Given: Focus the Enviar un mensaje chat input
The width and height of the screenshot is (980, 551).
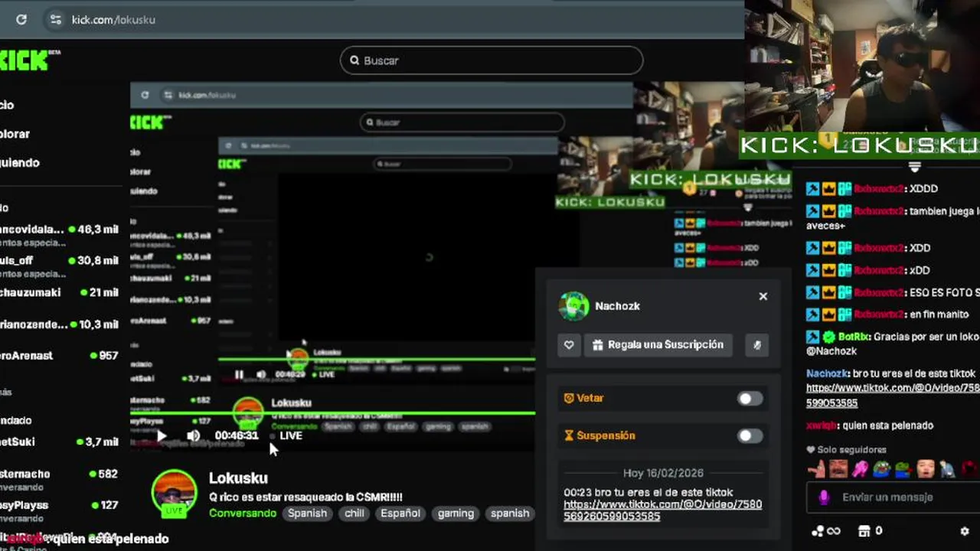Looking at the screenshot, I should tap(893, 497).
